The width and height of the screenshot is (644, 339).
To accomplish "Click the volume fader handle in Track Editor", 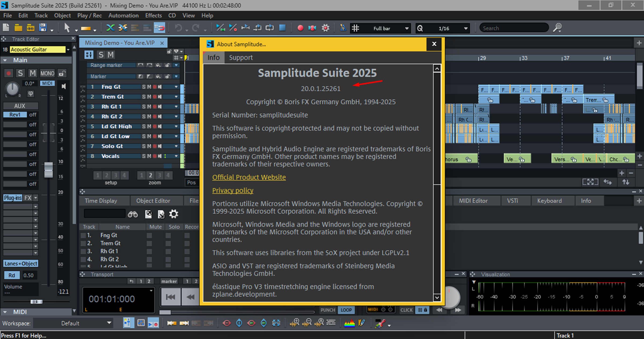I will pyautogui.click(x=49, y=169).
